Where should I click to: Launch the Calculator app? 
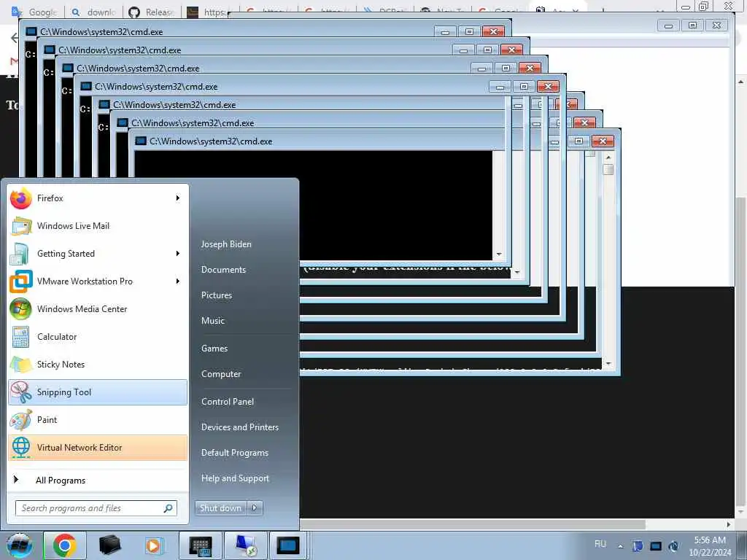tap(98, 337)
